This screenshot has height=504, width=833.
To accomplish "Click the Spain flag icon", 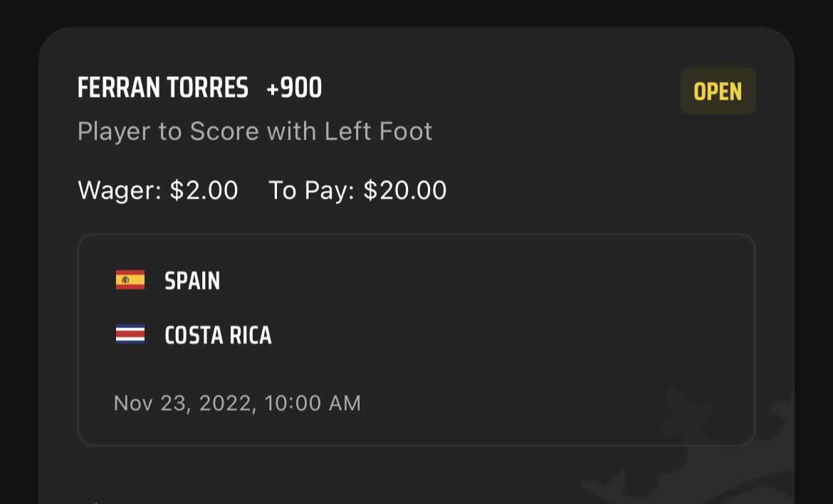I will tap(130, 280).
